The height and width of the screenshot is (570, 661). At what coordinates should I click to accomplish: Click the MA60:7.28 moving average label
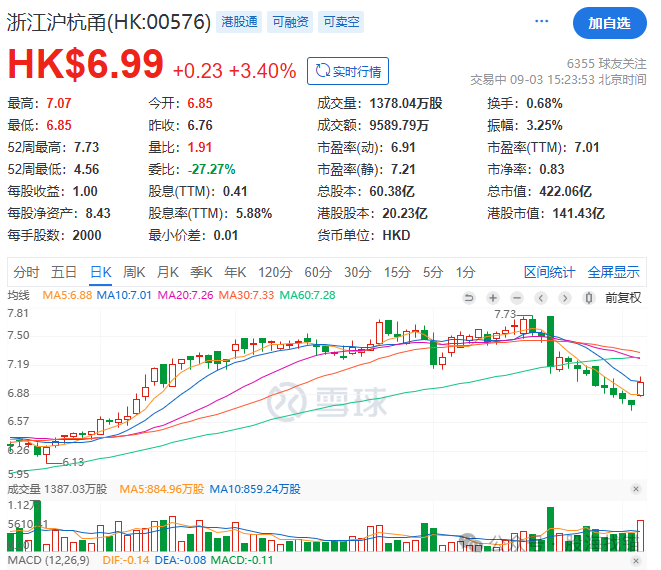click(x=307, y=295)
